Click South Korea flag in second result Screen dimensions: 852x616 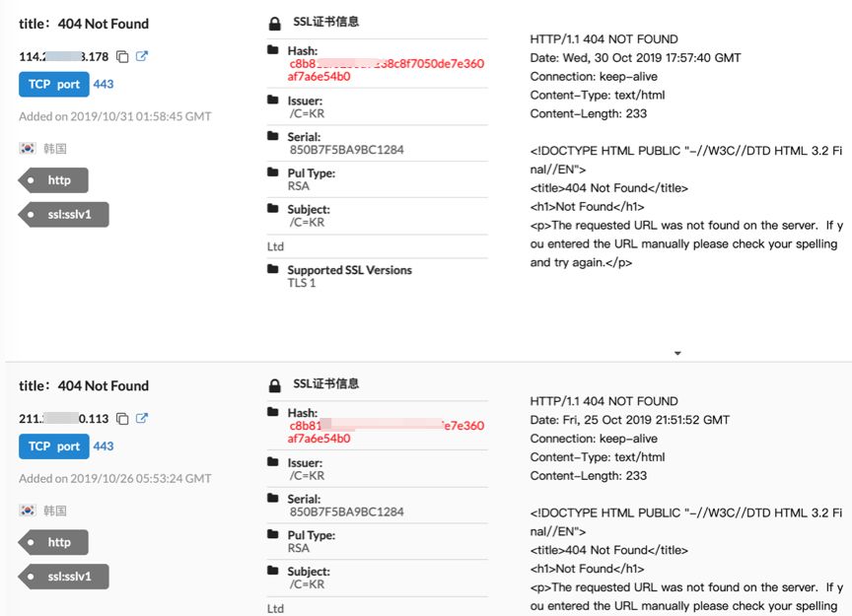pyautogui.click(x=27, y=511)
